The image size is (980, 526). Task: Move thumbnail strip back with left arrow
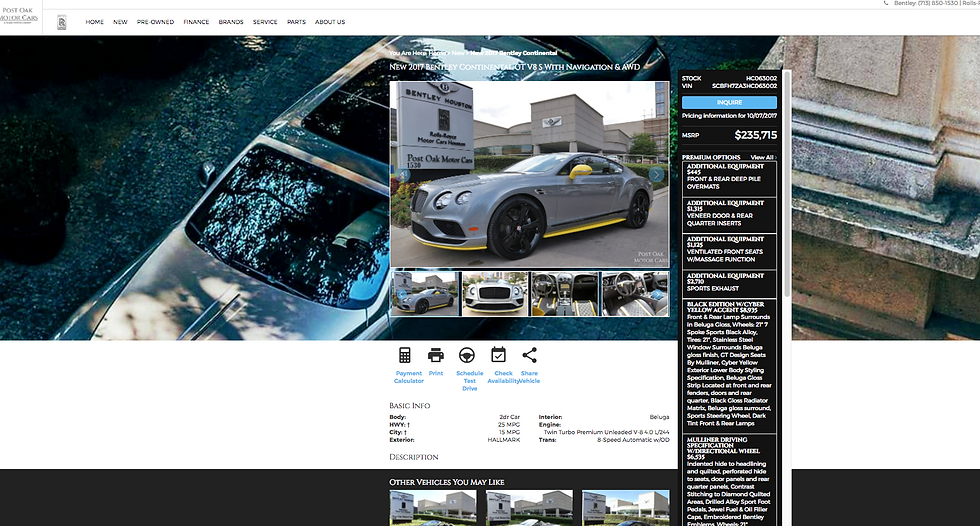click(x=402, y=295)
